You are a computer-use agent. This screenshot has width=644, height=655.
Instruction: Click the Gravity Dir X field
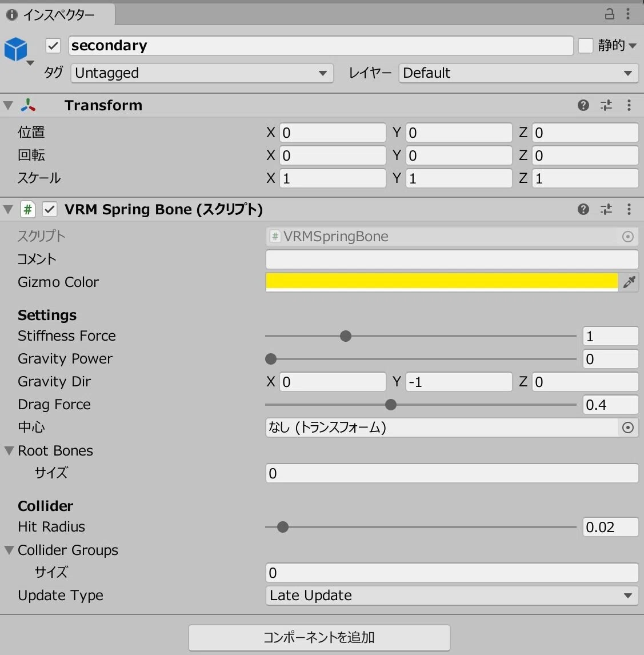click(x=333, y=382)
